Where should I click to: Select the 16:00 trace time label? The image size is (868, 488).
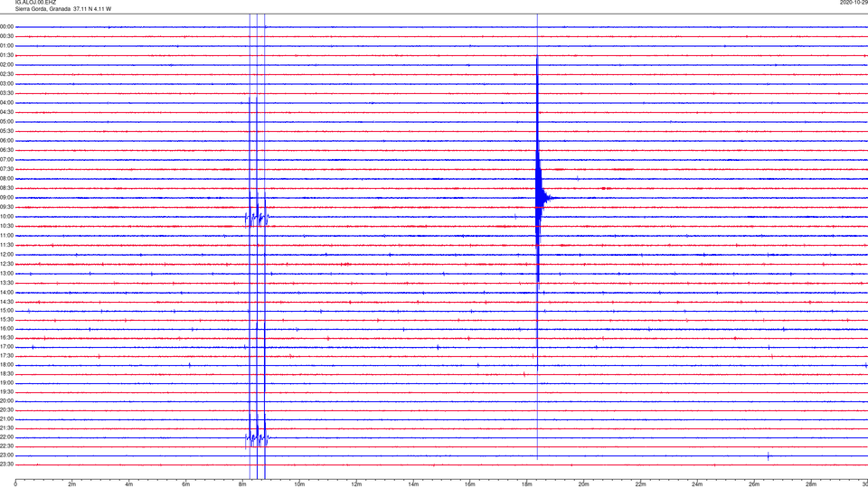pos(7,329)
